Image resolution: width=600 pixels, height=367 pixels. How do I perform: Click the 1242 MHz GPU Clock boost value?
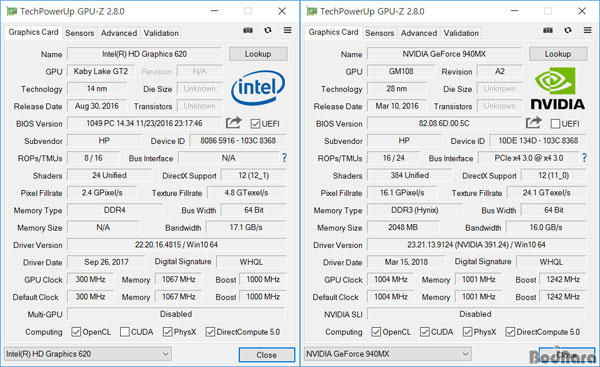(563, 279)
